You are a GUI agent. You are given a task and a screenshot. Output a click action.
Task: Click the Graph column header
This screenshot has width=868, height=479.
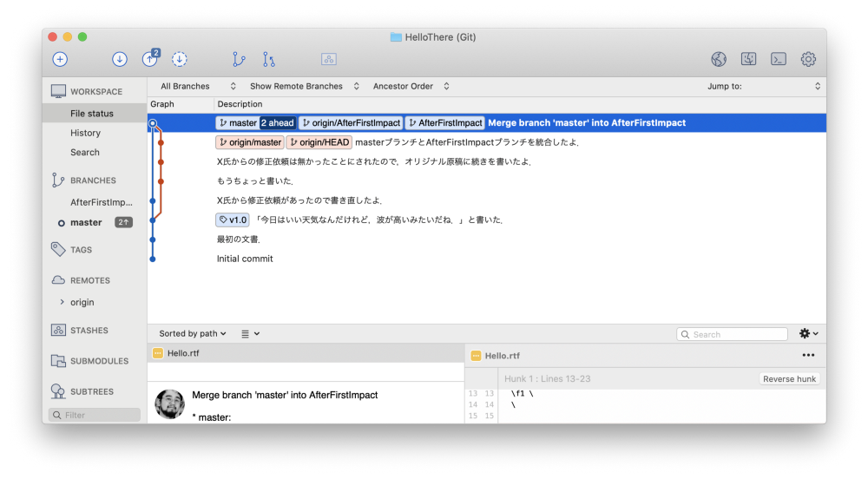pyautogui.click(x=162, y=104)
